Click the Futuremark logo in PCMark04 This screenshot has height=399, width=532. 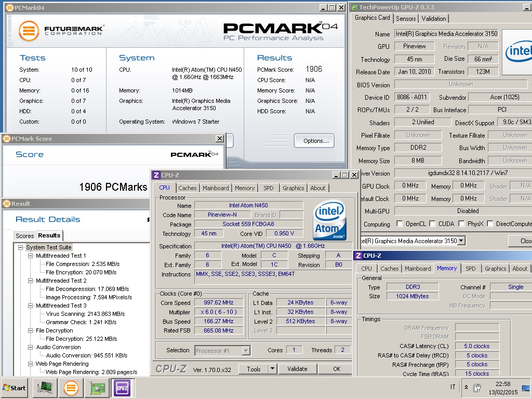pos(61,31)
